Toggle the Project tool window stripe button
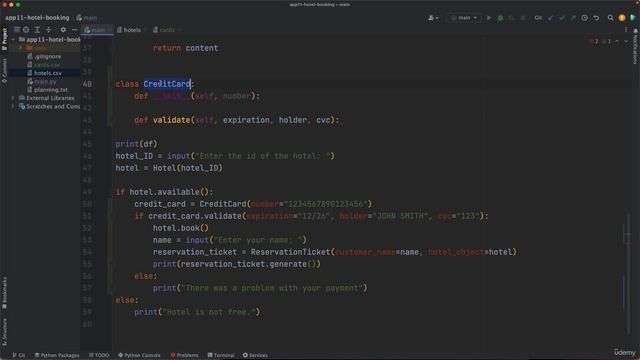The height and width of the screenshot is (360, 640). coord(4,39)
